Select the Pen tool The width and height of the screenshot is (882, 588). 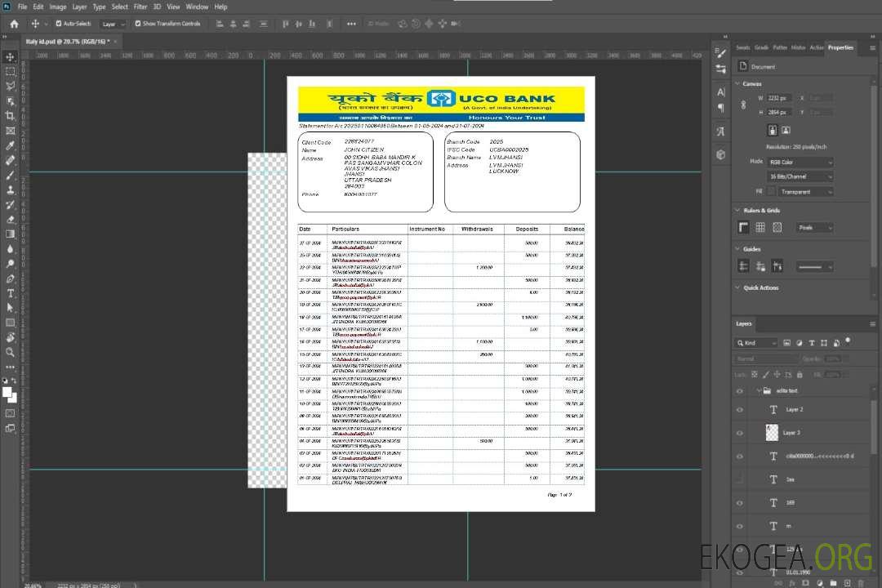10,278
